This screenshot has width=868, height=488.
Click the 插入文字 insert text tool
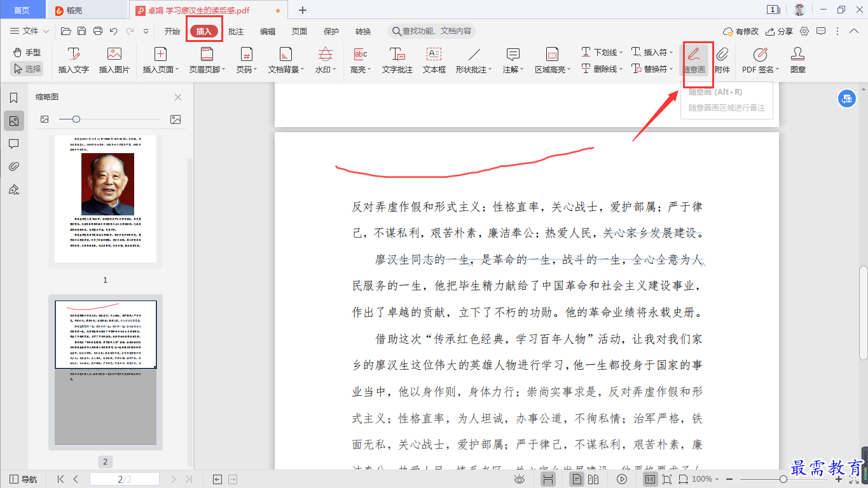(x=74, y=61)
